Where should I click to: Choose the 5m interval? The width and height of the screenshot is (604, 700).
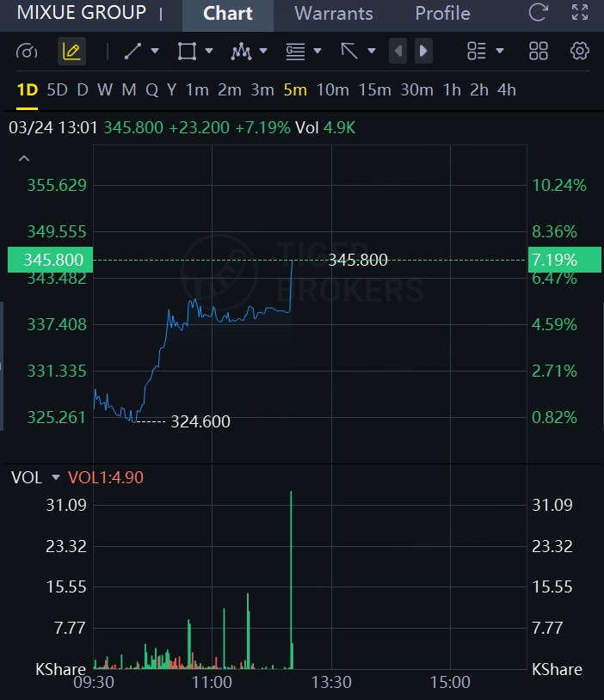click(295, 90)
